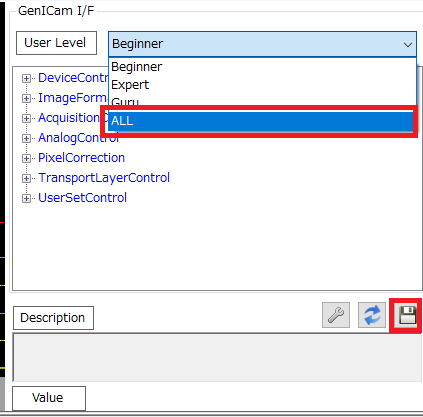Select ALL in the user level list

pyautogui.click(x=261, y=121)
